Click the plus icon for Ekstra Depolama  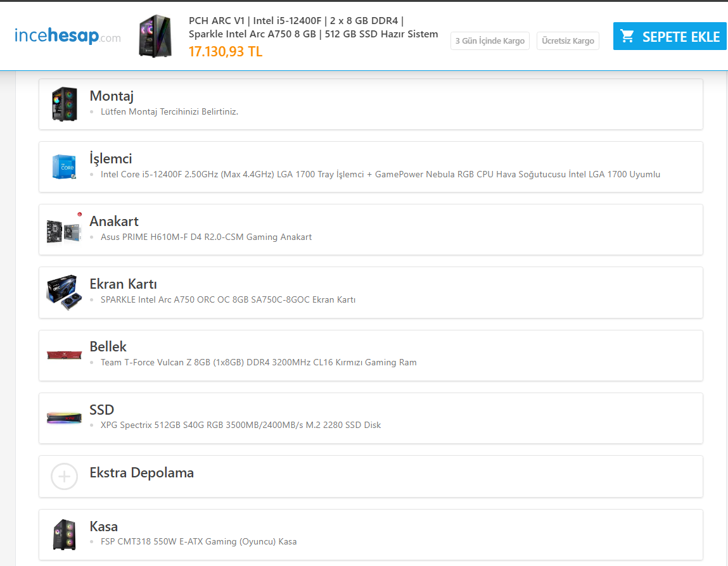tap(65, 476)
